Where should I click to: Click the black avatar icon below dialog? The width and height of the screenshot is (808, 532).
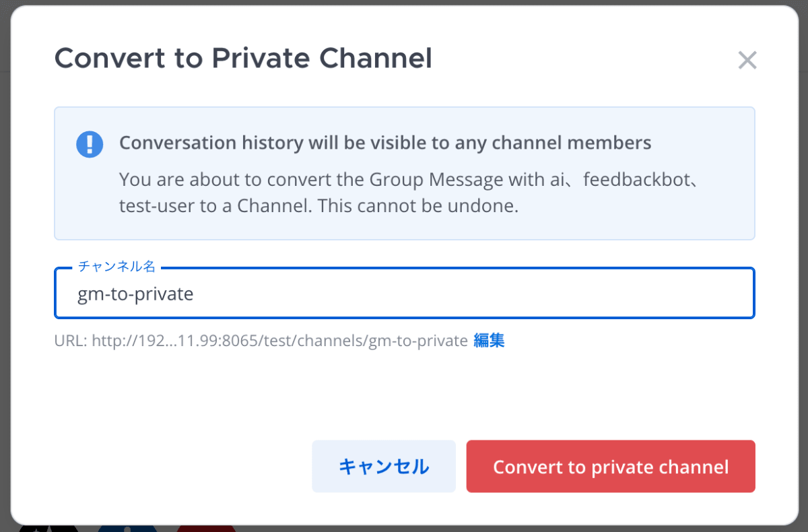click(x=48, y=528)
